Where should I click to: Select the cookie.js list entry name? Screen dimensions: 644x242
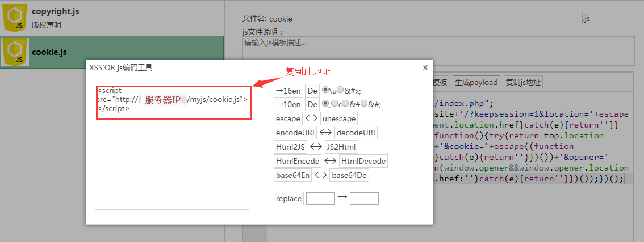49,52
